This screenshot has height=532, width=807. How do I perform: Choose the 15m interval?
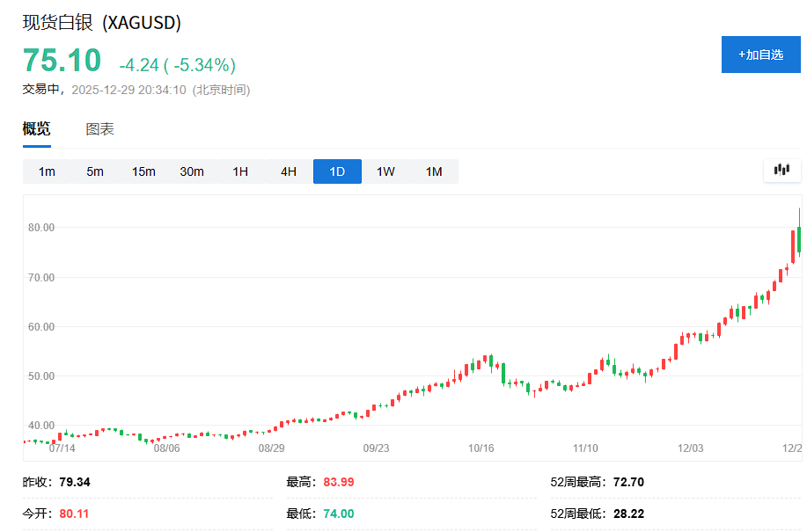[143, 171]
